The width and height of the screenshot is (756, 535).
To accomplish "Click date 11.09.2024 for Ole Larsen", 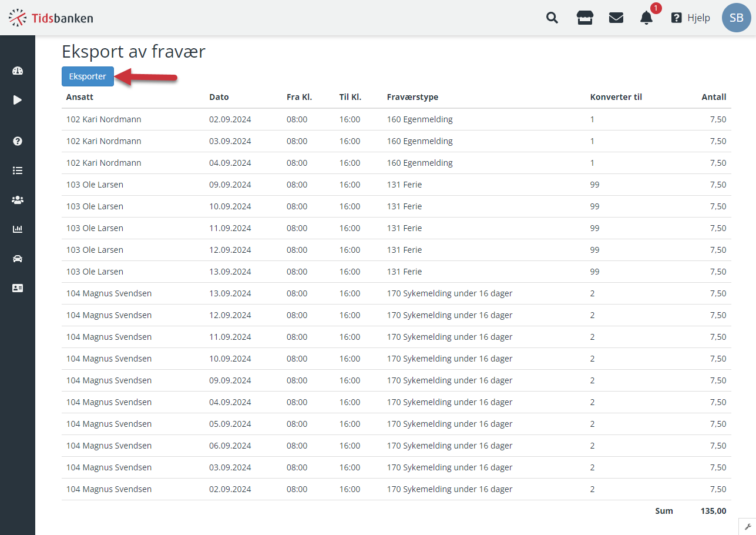I will [230, 228].
